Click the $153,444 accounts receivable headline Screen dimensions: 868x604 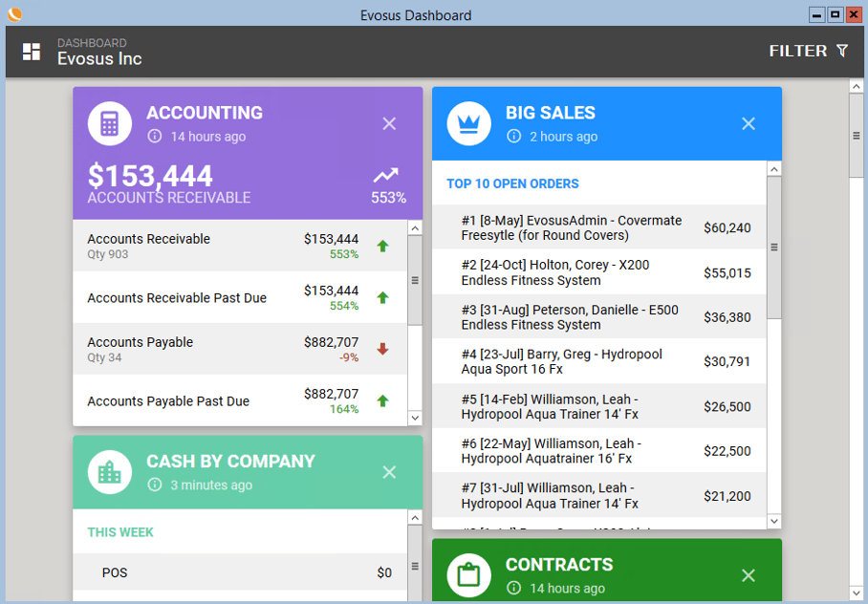(150, 176)
